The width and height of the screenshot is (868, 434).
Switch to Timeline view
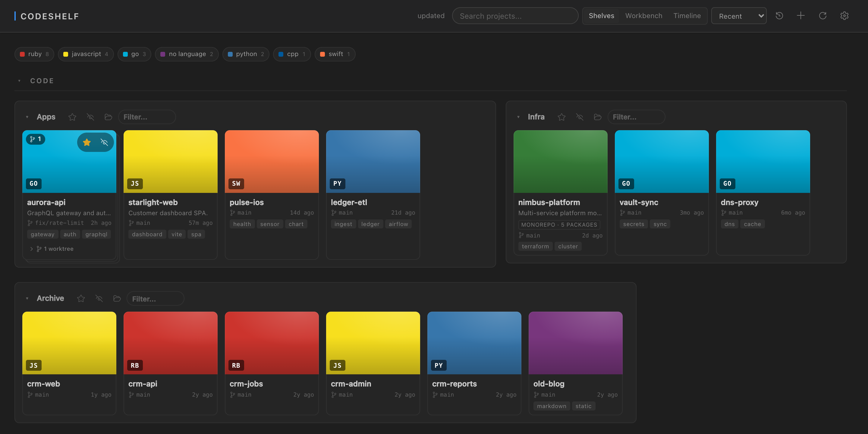687,16
